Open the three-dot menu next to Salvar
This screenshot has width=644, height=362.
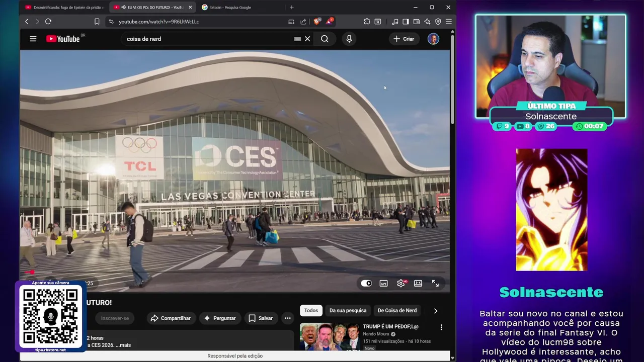coord(287,318)
